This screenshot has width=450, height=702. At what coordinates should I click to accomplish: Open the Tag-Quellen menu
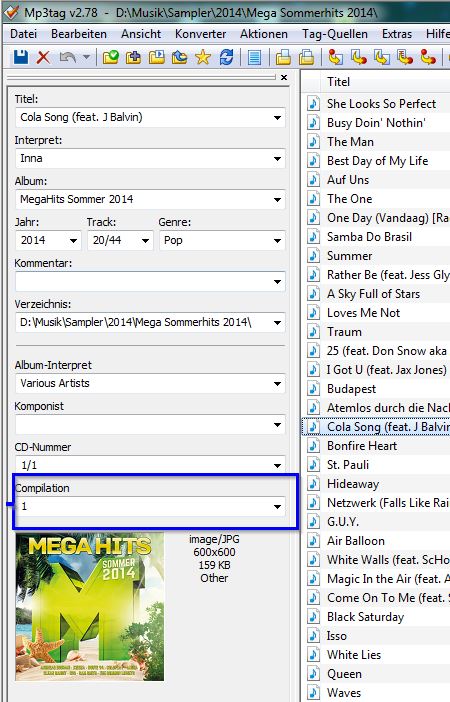pos(335,34)
